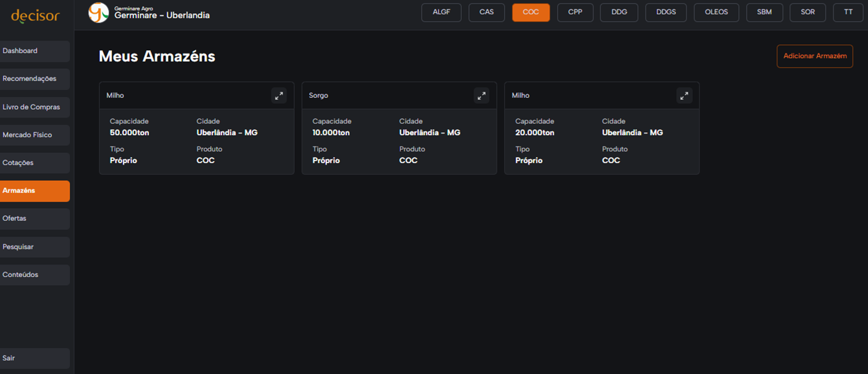Expand the Sorgo warehouse card
Viewport: 868px width, 374px height.
[481, 96]
